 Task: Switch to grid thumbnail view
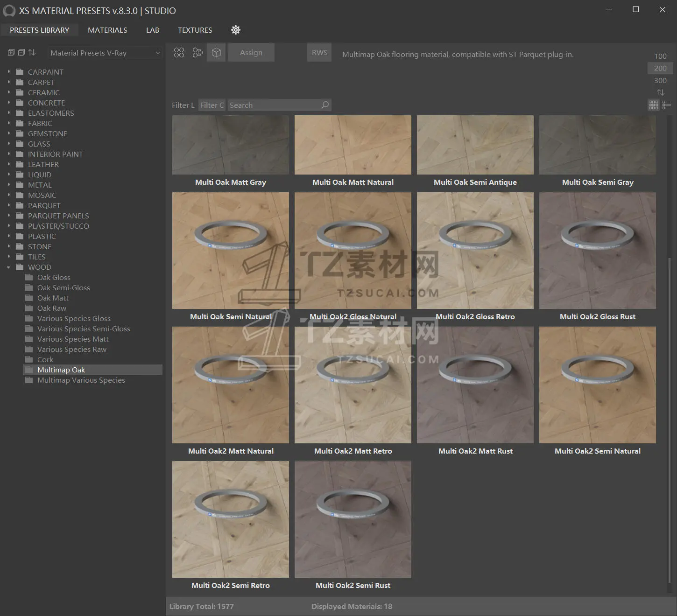(654, 105)
